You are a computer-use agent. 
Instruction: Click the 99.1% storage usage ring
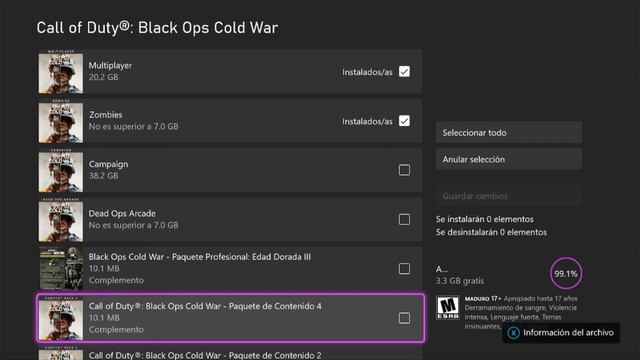(x=566, y=273)
